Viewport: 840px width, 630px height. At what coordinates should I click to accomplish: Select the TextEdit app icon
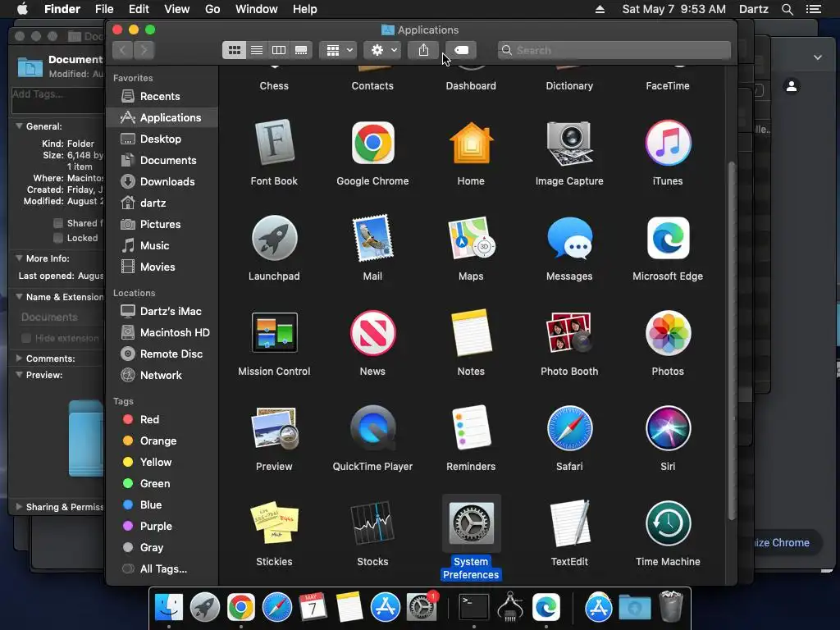[x=569, y=523]
